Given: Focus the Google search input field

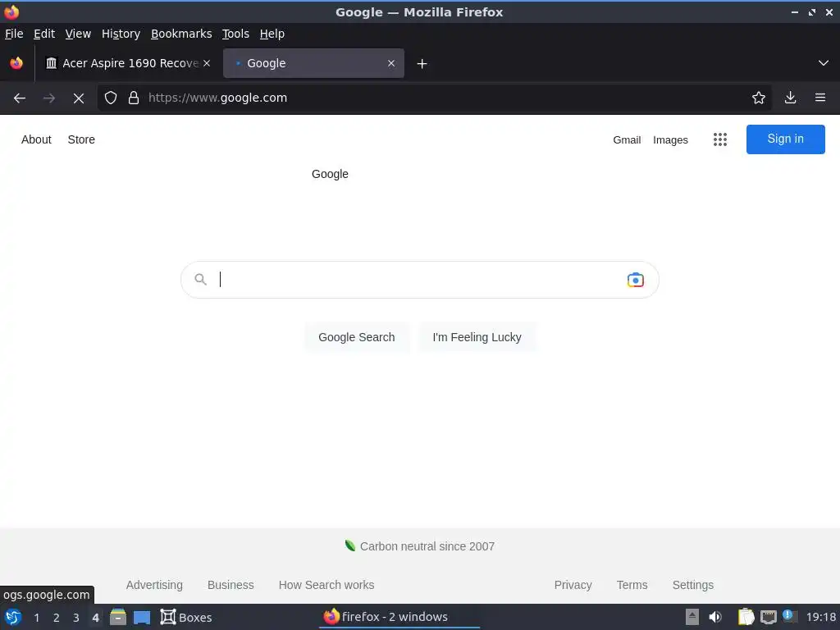Looking at the screenshot, I should 419,280.
